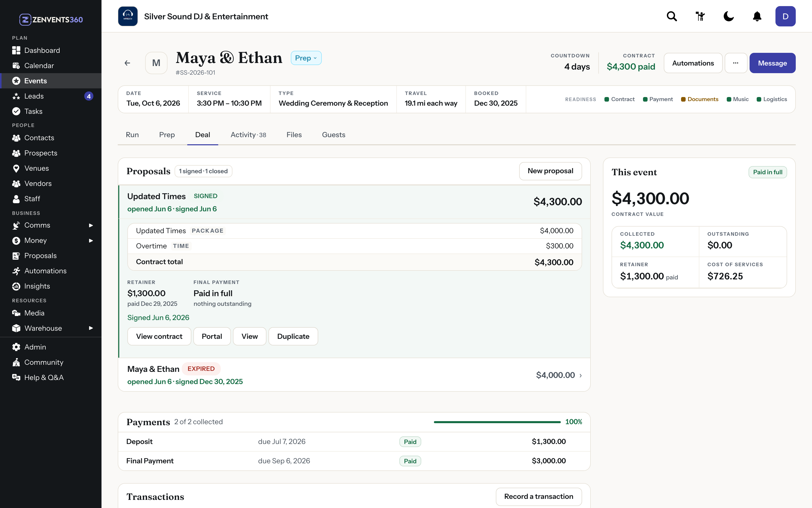
Task: Go to Calendar in the sidebar
Action: (51, 66)
